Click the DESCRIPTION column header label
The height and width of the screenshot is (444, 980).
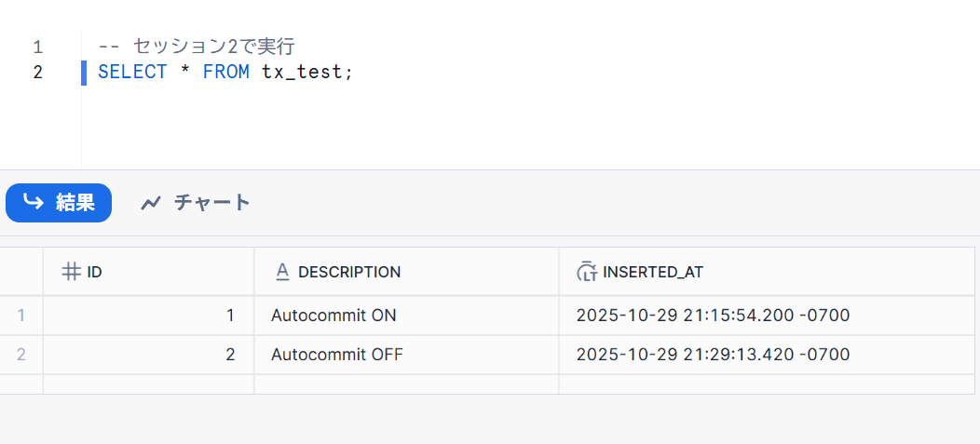(349, 272)
